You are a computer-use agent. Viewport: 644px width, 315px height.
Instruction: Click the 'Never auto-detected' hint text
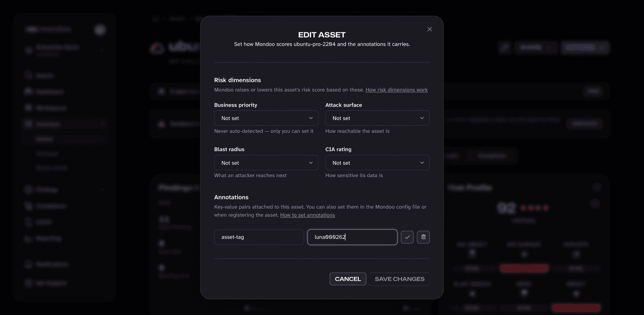pos(264,131)
